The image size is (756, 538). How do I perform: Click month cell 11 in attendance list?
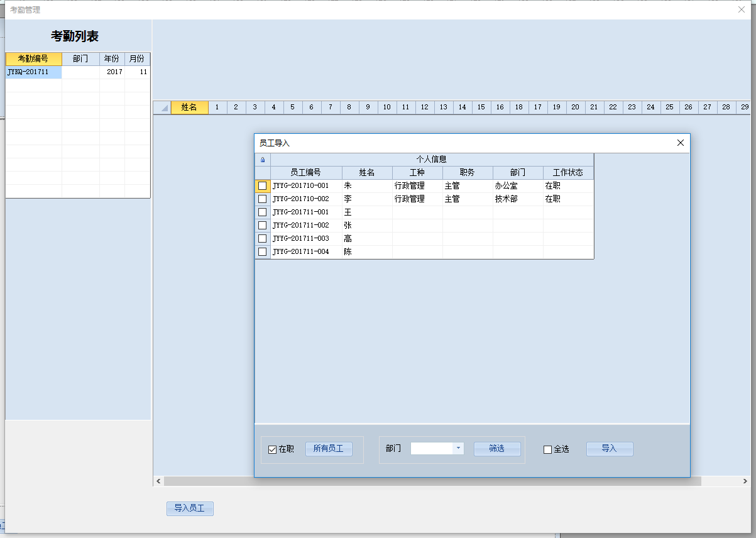[x=137, y=72]
